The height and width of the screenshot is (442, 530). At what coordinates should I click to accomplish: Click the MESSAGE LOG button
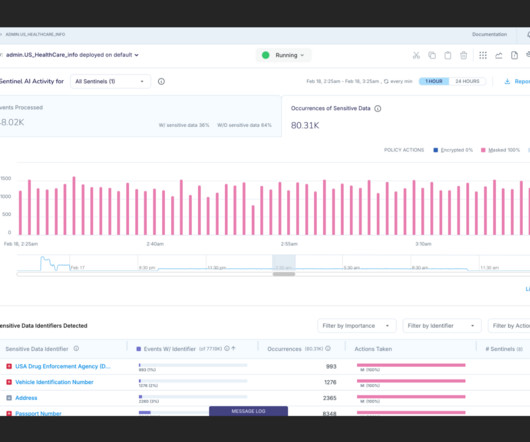(248, 411)
